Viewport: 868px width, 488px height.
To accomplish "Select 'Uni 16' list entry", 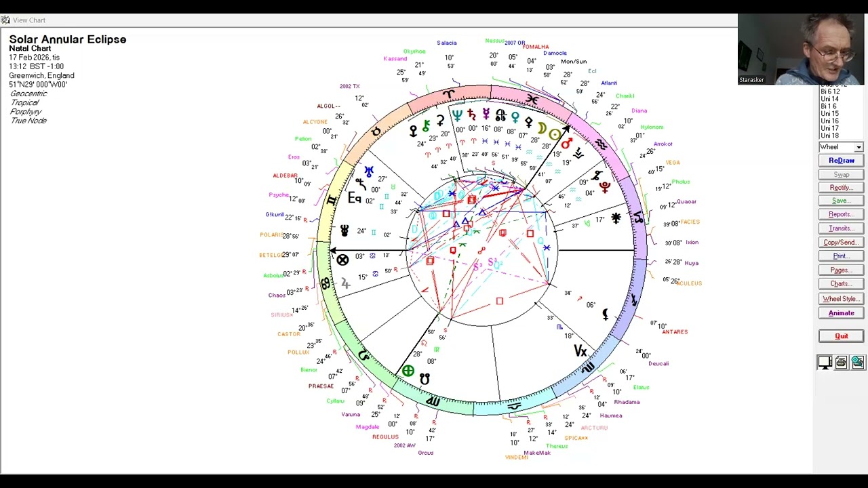I will 829,121.
